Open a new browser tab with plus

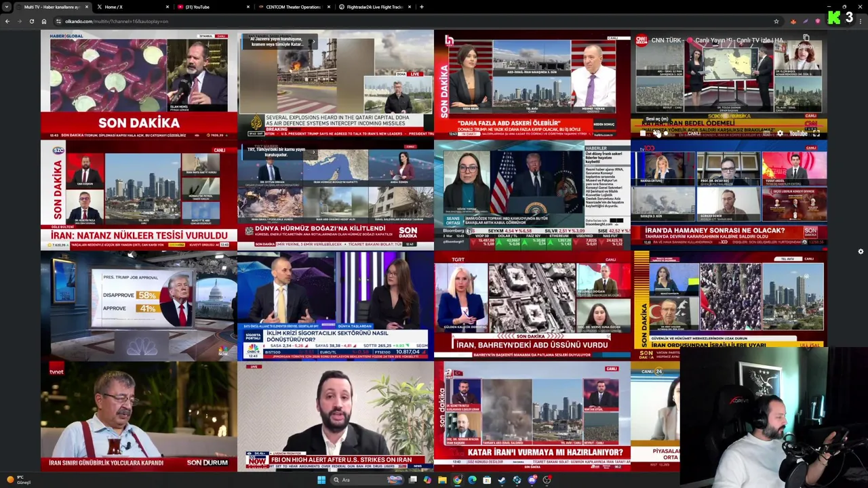421,7
